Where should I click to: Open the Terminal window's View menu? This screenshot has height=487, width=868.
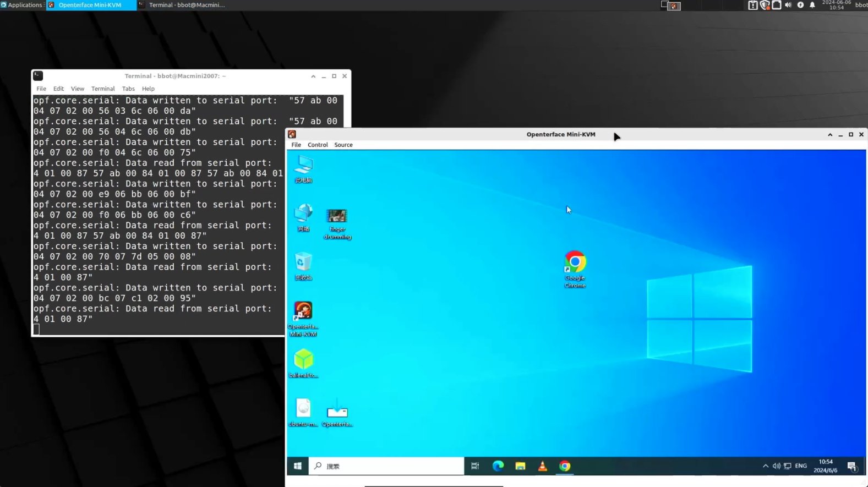pyautogui.click(x=78, y=89)
